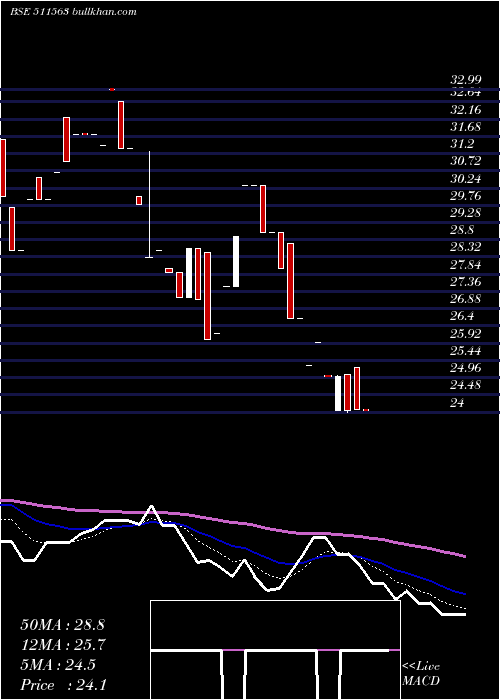The width and height of the screenshot is (500, 700).
Task: Click the <<Live MACD label
Action: tap(421, 673)
